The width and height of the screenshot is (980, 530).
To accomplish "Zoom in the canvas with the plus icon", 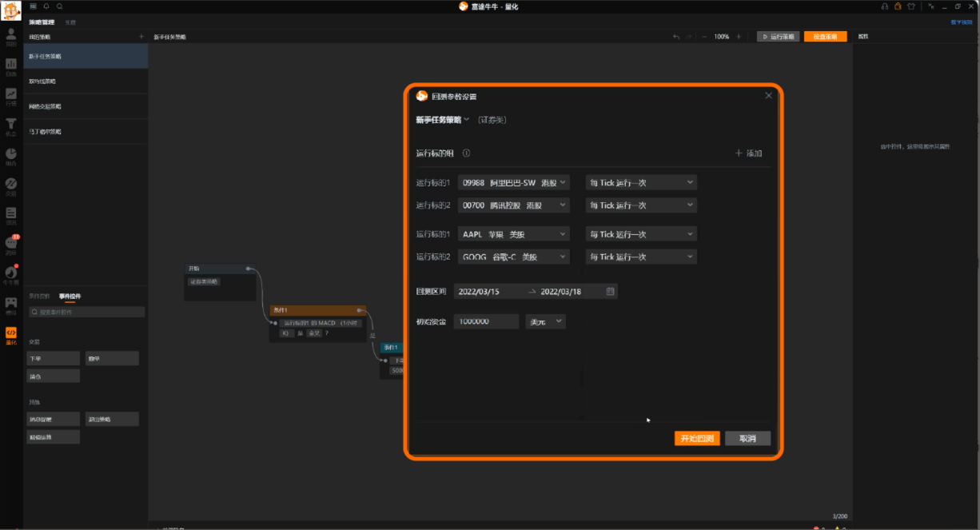I will tap(739, 37).
